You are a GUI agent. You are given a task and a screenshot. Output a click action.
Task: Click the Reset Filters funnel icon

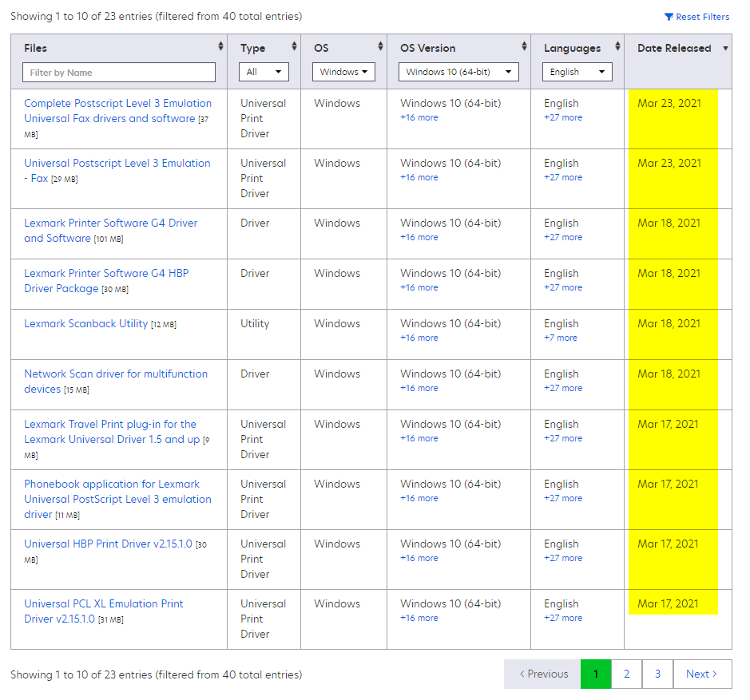(669, 17)
